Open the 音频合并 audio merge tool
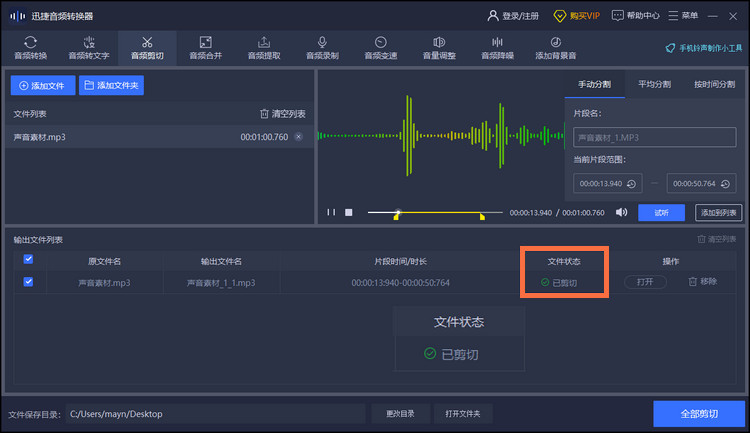This screenshot has height=433, width=750. click(x=206, y=48)
